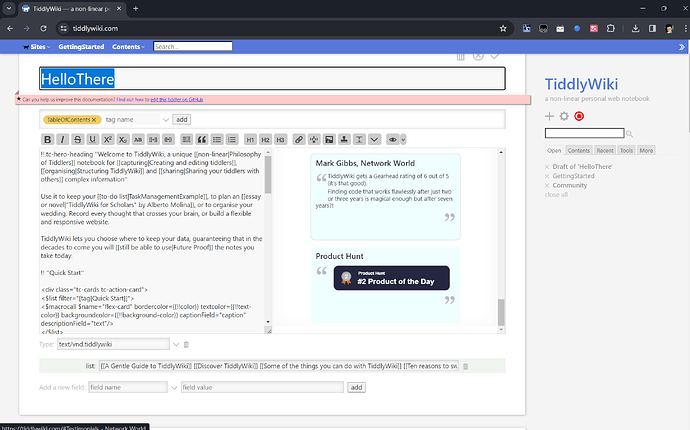Click the preview pane scrollbar thumb
The width and height of the screenshot is (690, 430).
[x=501, y=312]
